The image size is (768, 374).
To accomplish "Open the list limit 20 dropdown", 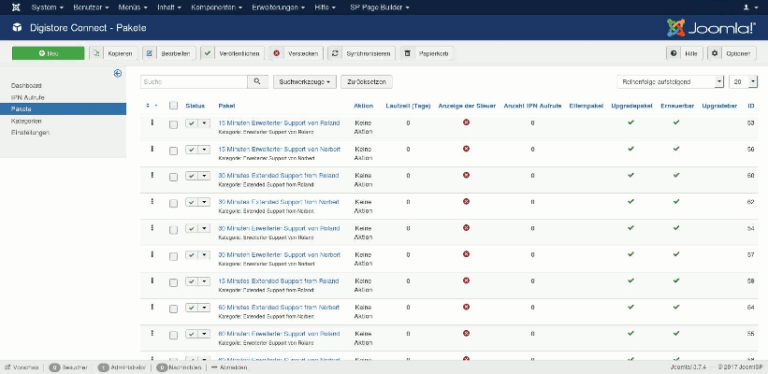I will (743, 82).
